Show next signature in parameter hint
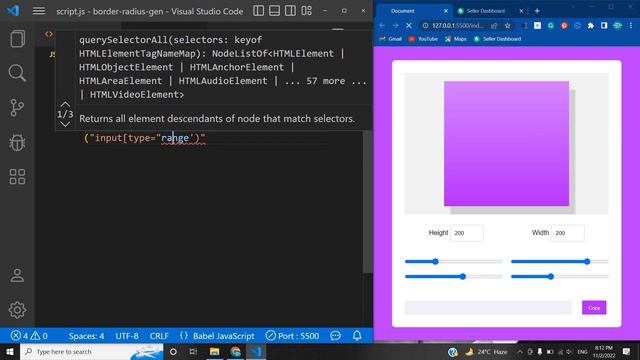Image resolution: width=640 pixels, height=360 pixels. click(65, 124)
